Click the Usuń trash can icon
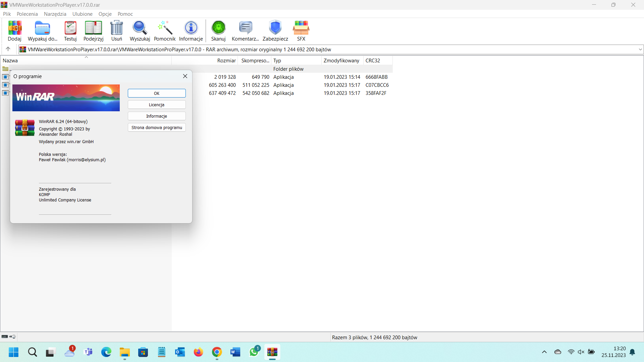Image resolution: width=644 pixels, height=362 pixels. point(117,31)
